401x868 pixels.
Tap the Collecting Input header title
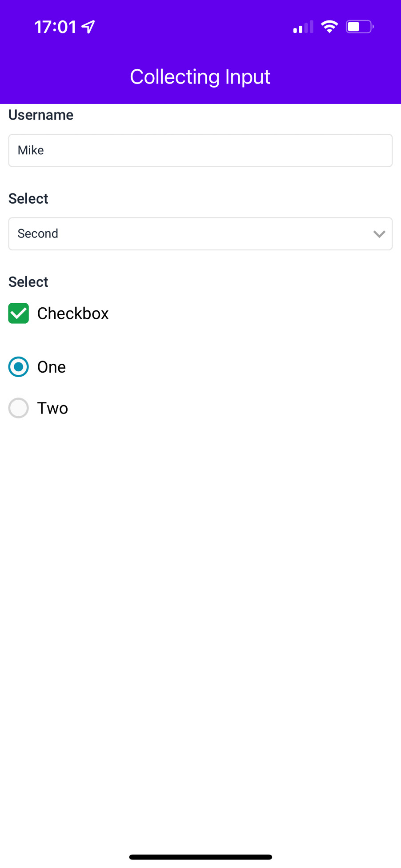200,77
